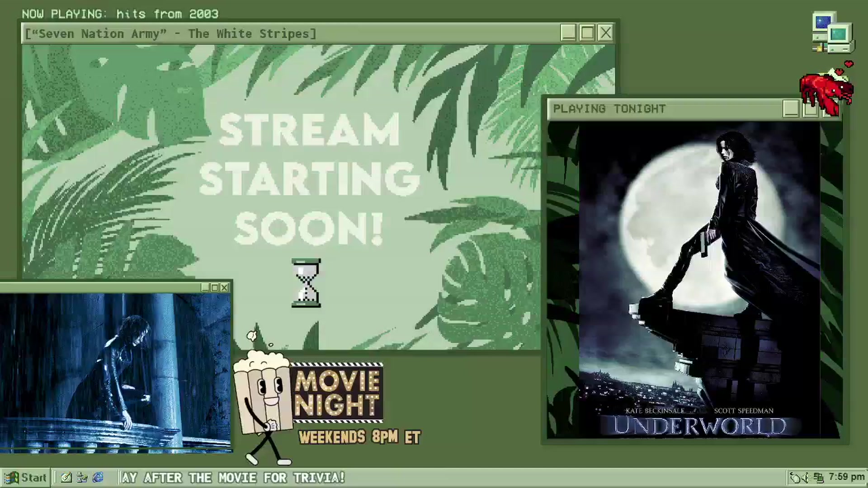Screen dimensions: 868x488
Task: Open the Start menu
Action: [25, 478]
